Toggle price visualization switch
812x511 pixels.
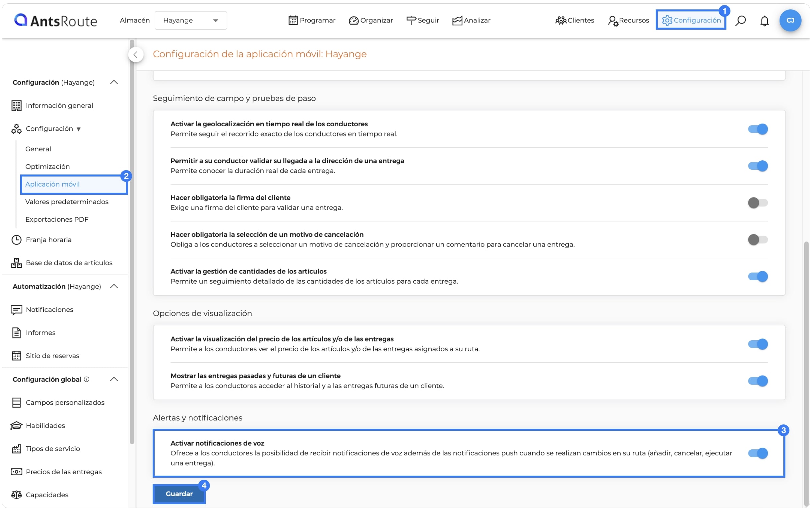pos(758,344)
